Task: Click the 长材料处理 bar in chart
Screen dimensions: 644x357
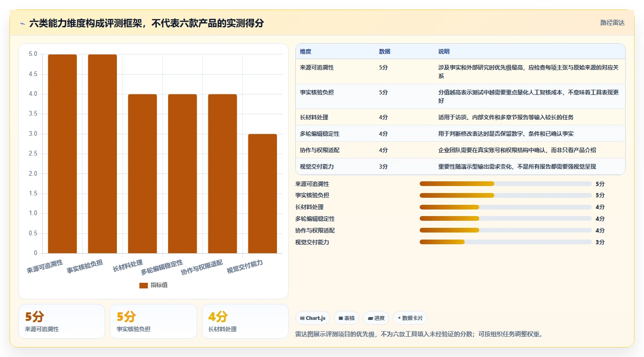Action: [x=142, y=174]
